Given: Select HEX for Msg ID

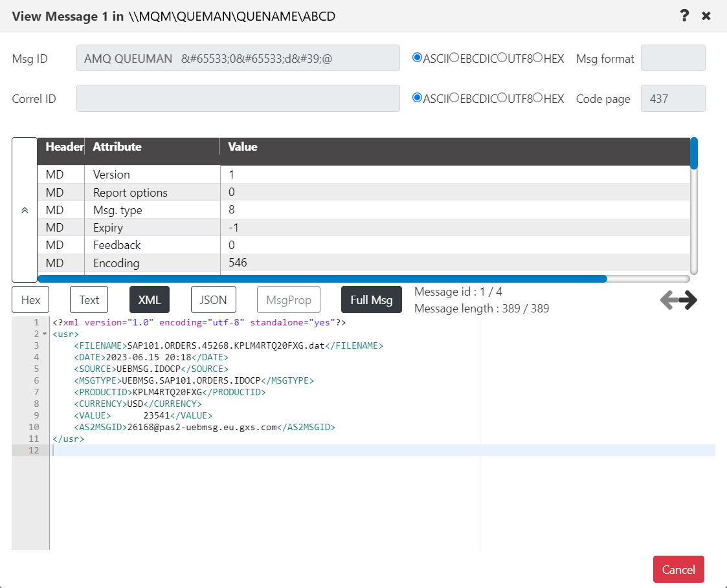Looking at the screenshot, I should [x=537, y=58].
